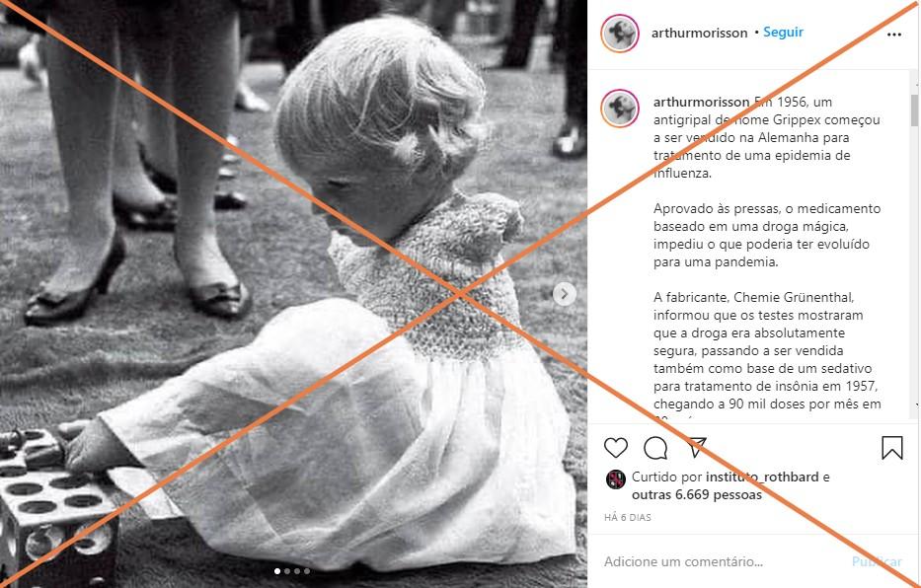Open three-dot more options menu
This screenshot has width=921, height=588.
[894, 35]
